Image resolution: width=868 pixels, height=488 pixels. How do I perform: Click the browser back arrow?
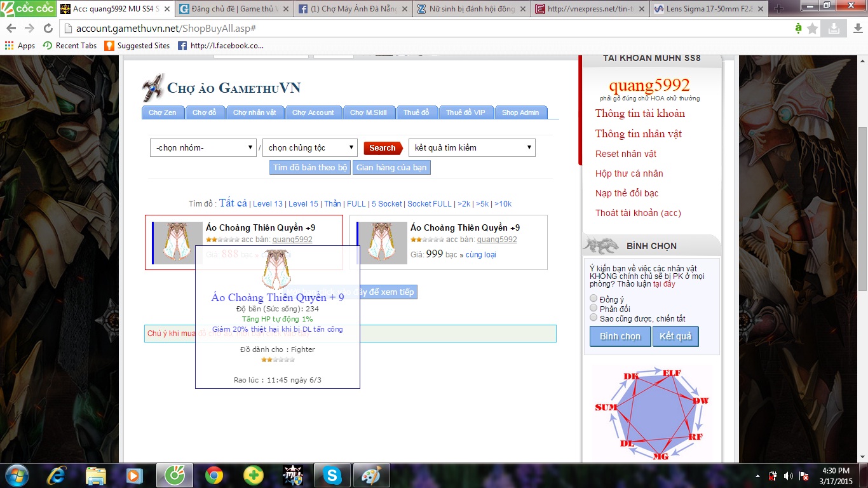tap(11, 29)
